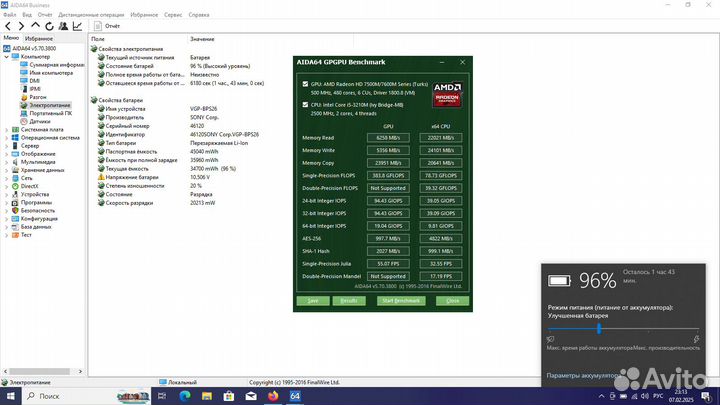
Task: Open the Файл menu
Action: pyautogui.click(x=9, y=15)
